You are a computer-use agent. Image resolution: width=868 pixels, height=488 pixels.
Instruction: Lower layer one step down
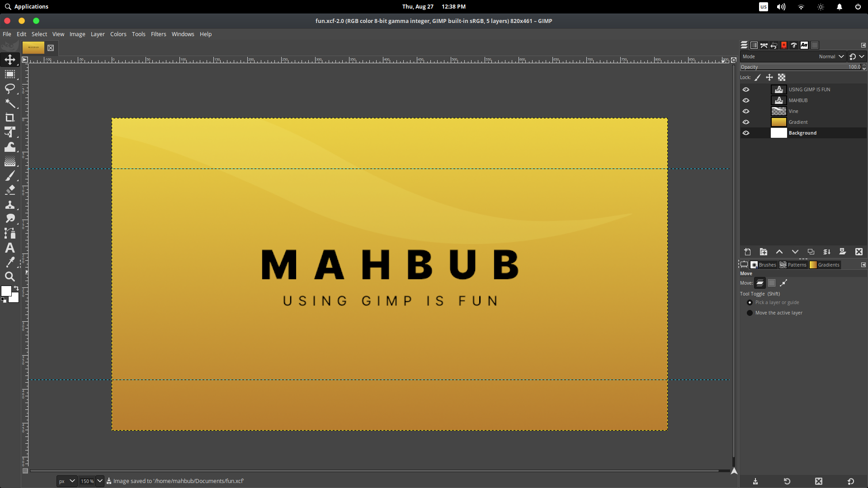pyautogui.click(x=795, y=252)
